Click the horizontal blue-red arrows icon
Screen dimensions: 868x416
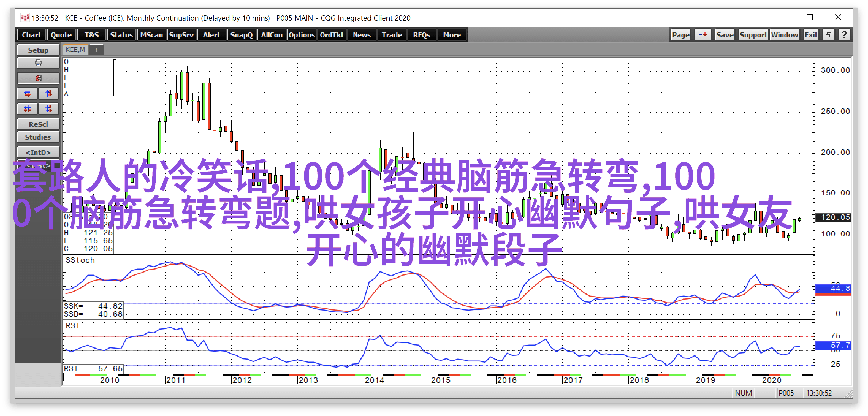click(x=27, y=93)
